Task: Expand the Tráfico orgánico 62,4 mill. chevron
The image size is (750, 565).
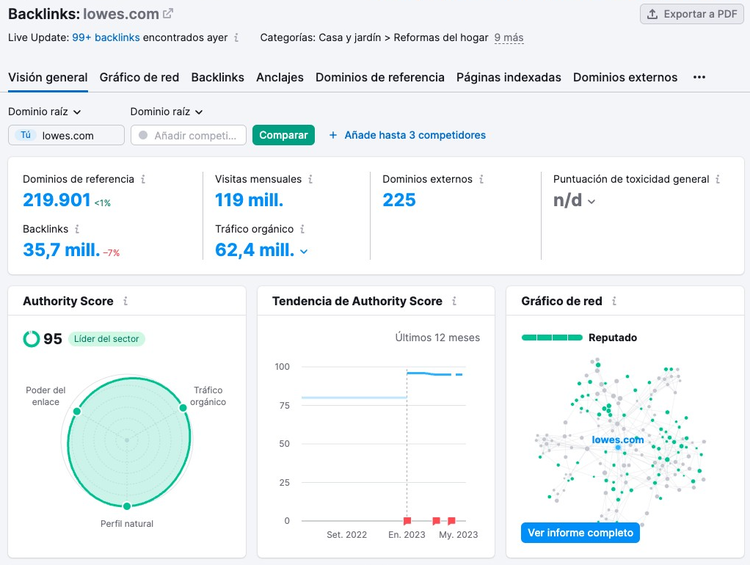Action: (x=304, y=251)
